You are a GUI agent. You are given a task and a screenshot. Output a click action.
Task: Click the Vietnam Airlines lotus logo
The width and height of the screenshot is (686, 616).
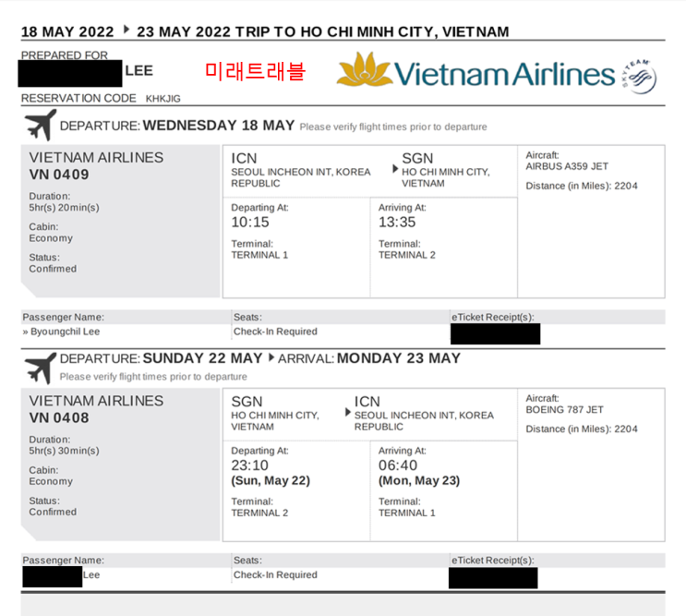click(364, 71)
